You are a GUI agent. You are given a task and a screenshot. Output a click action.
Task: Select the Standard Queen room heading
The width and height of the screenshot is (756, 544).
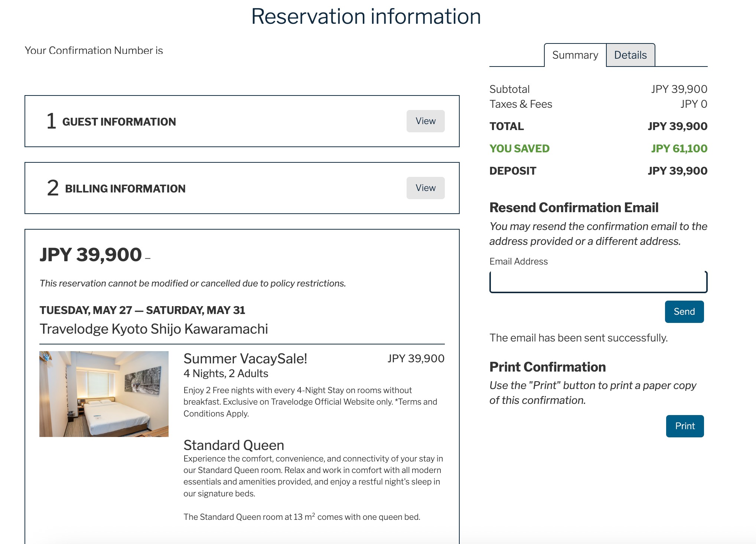tap(234, 445)
